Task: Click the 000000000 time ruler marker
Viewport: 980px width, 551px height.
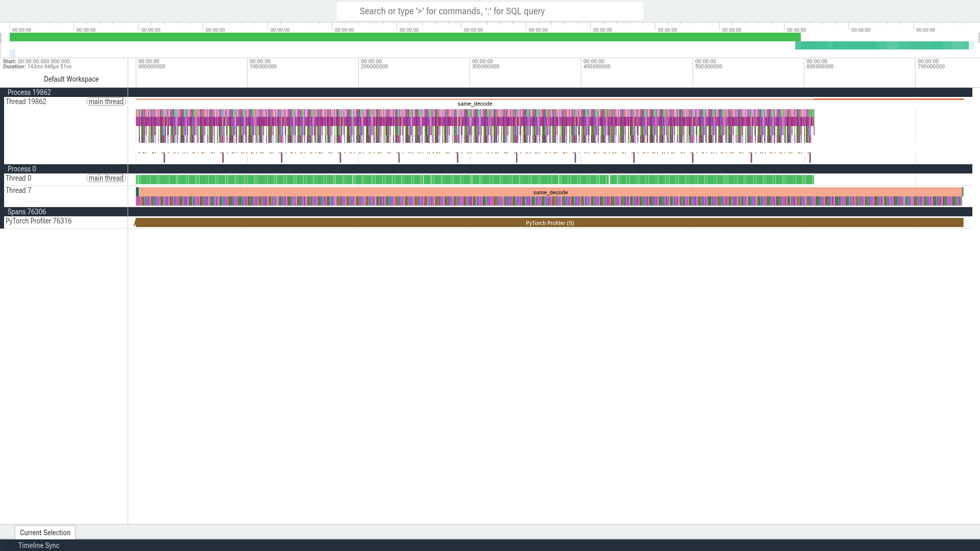Action: (x=152, y=64)
